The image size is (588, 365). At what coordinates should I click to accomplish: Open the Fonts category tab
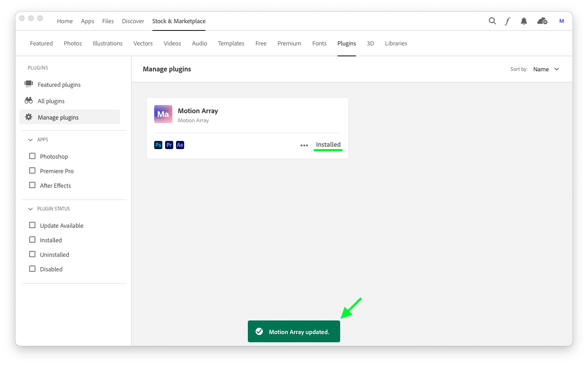point(319,43)
